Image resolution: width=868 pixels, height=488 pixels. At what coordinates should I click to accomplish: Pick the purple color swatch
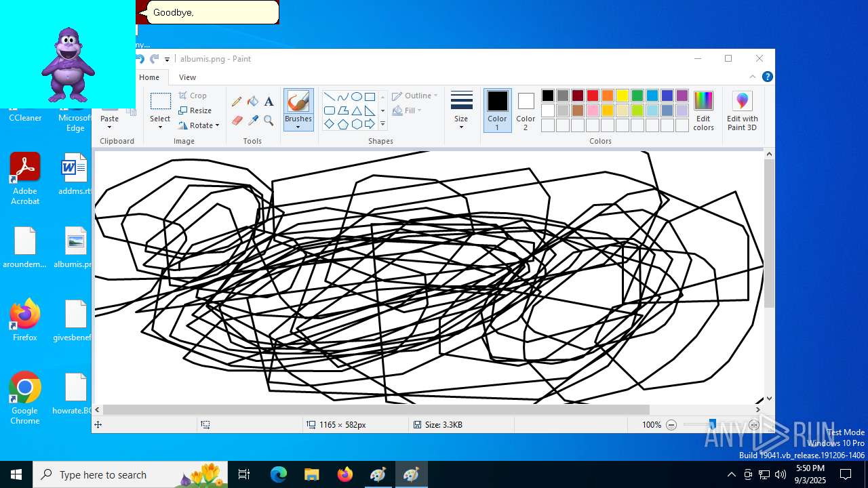coord(682,96)
